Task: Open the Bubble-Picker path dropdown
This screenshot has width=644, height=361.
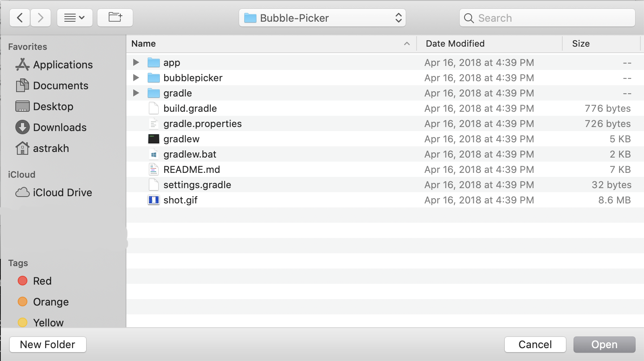Action: [322, 18]
